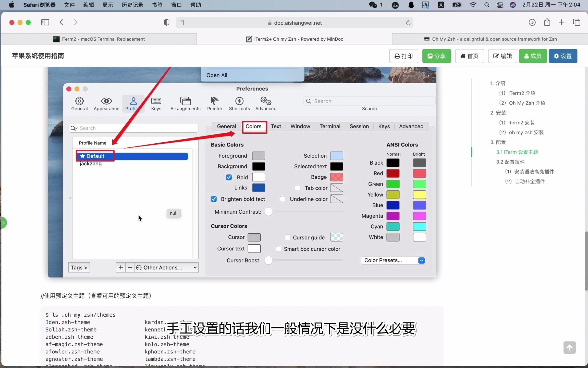Click the Foreground color swatch
The width and height of the screenshot is (588, 368).
(259, 156)
